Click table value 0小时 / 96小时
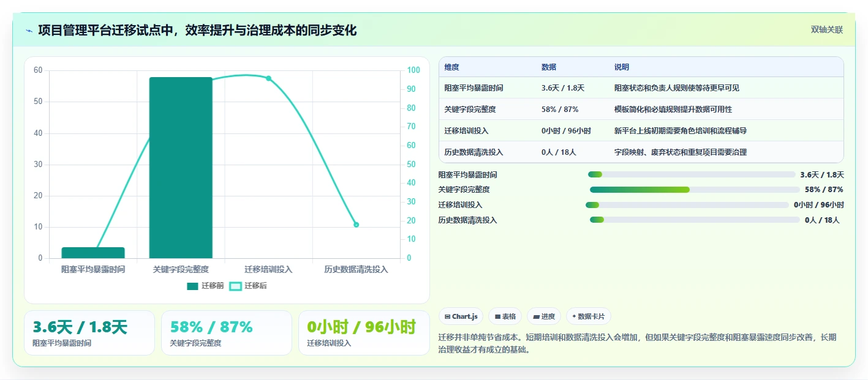This screenshot has width=868, height=380. (x=566, y=131)
